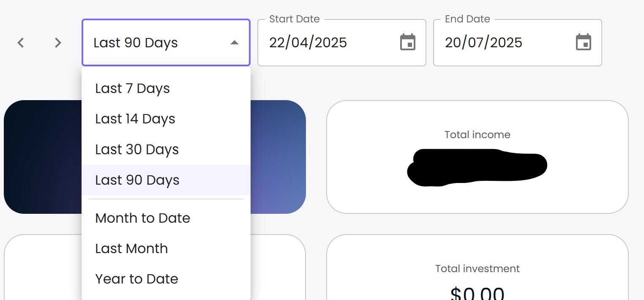
Task: Click the Total income label
Action: [478, 135]
